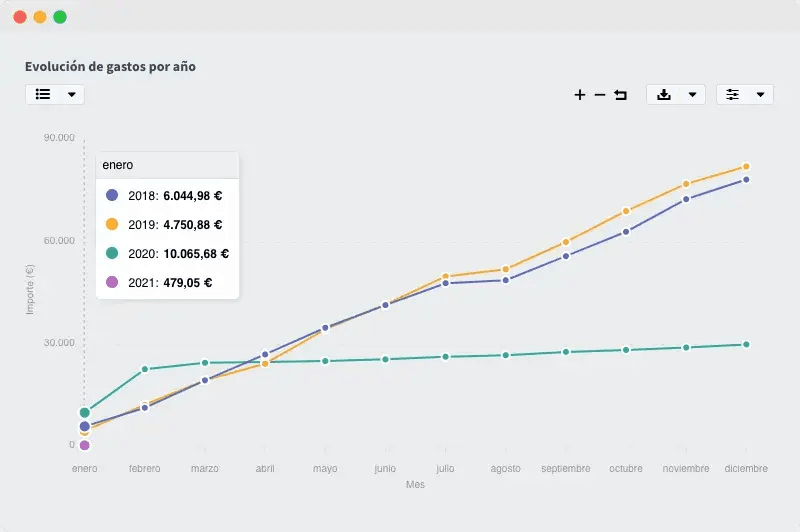This screenshot has width=800, height=532.
Task: Select the 2020 data point for febrero
Action: tap(145, 370)
